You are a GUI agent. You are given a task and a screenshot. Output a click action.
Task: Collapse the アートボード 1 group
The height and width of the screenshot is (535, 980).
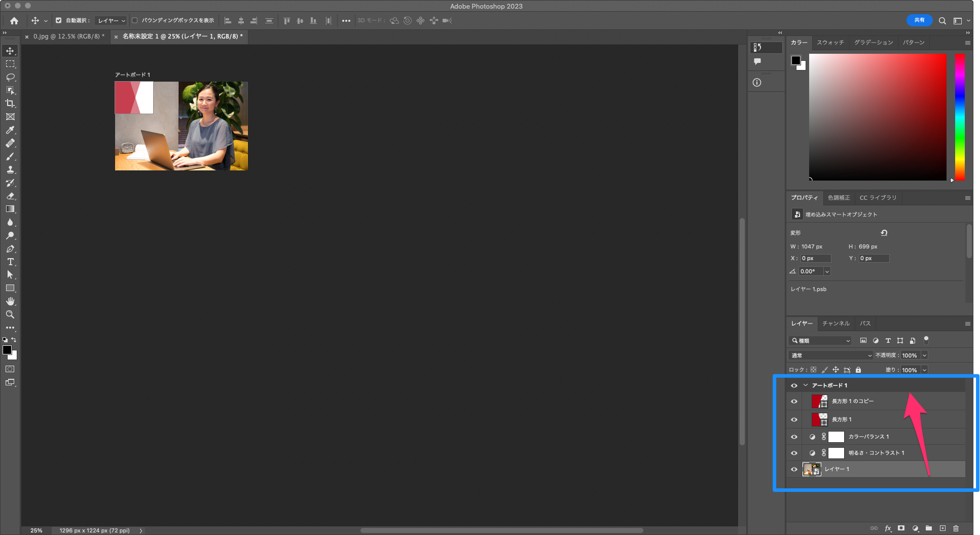805,385
